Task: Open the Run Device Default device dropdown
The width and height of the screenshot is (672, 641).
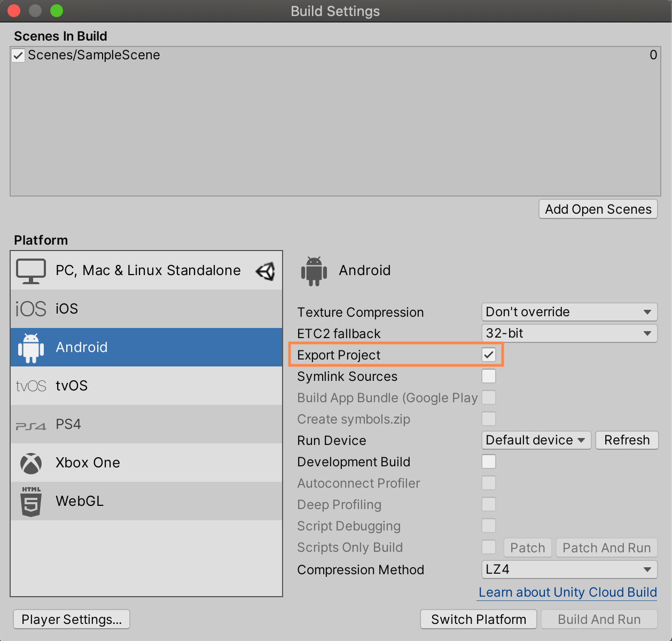Action: 536,440
